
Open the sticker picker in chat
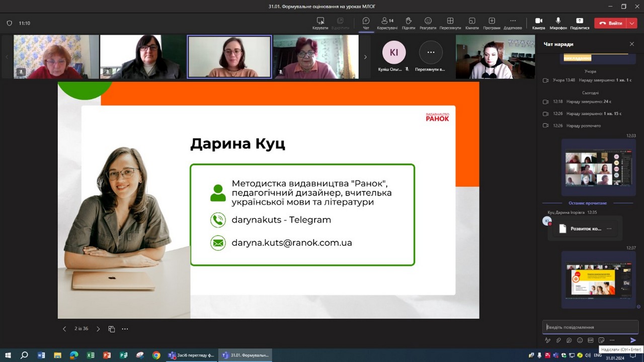[x=601, y=340]
